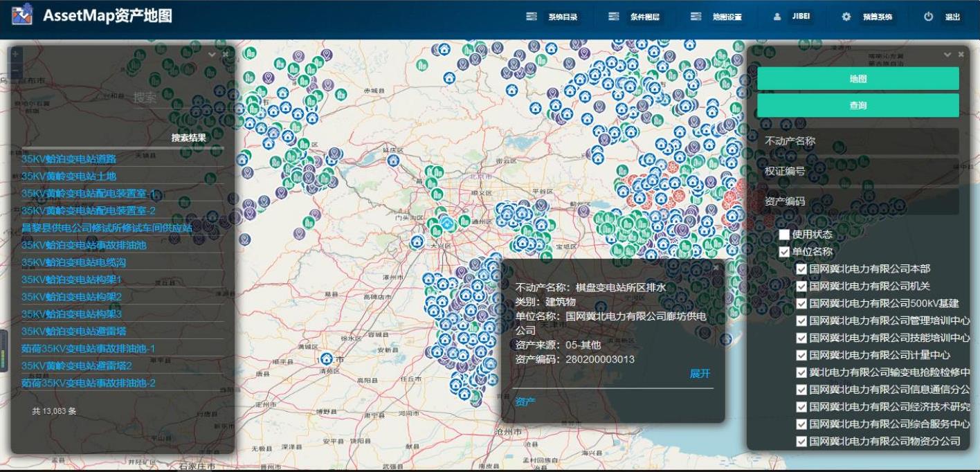Open result 35KV黄岭变电站配电装置室-2
The width and height of the screenshot is (980, 472).
(x=89, y=210)
